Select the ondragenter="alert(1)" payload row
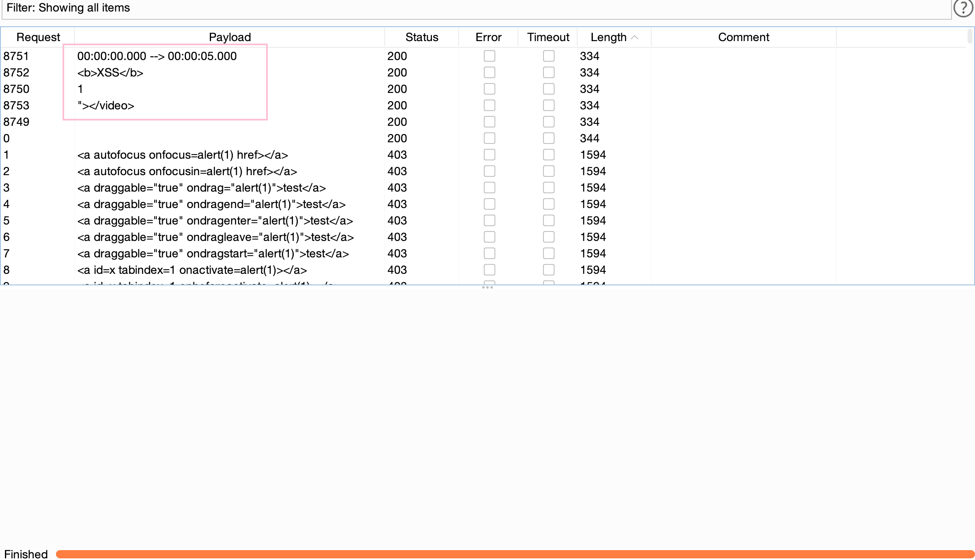 pyautogui.click(x=215, y=220)
